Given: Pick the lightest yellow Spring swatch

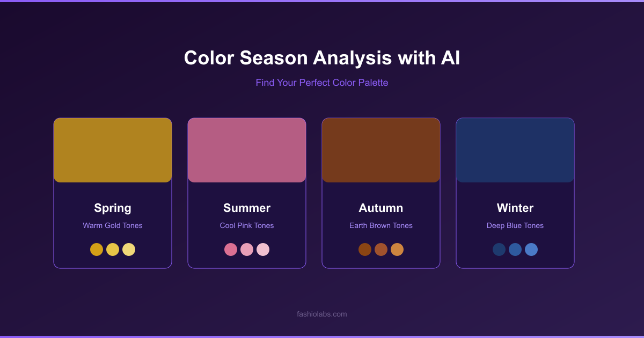Looking at the screenshot, I should pyautogui.click(x=129, y=249).
